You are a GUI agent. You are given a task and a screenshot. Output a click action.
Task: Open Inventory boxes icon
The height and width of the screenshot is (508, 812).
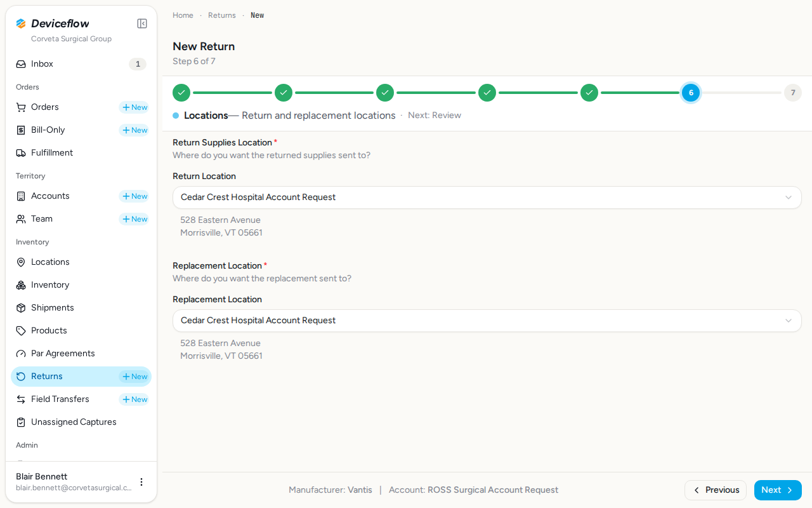pyautogui.click(x=21, y=285)
